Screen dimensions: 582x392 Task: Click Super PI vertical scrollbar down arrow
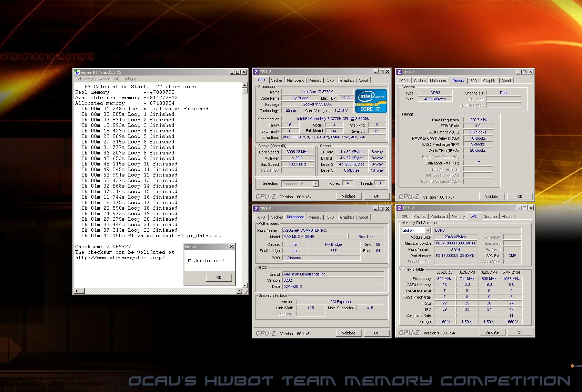[245, 285]
